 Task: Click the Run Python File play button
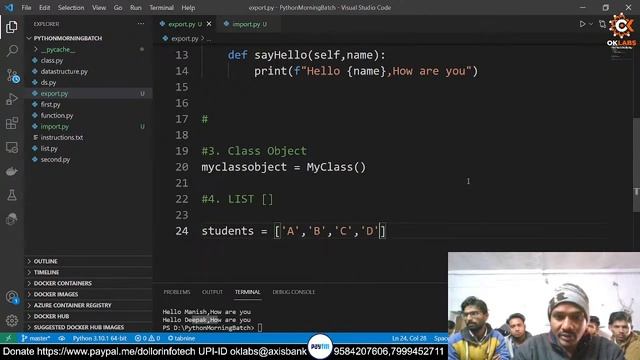click(x=582, y=24)
